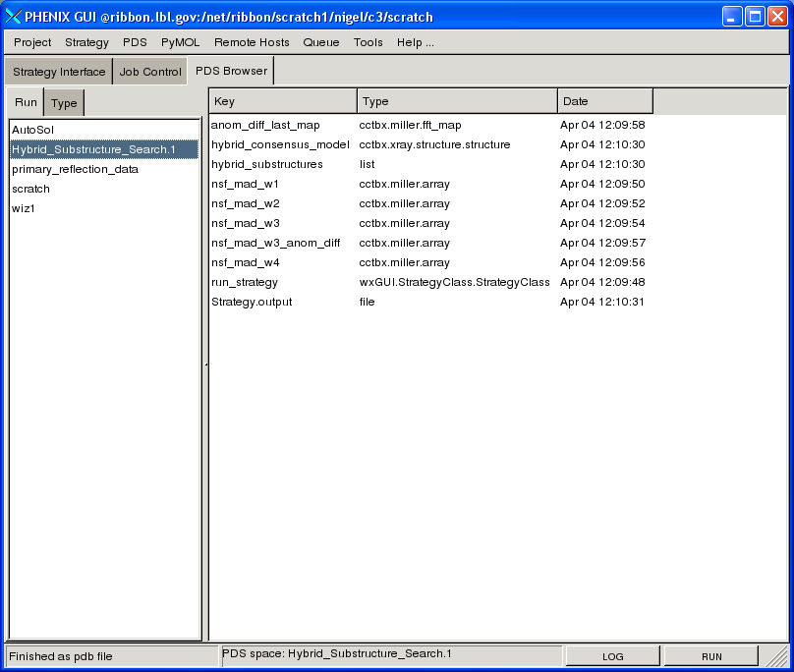Switch to the Strategy Interface tab
Screen dimensions: 794x672
pos(59,72)
